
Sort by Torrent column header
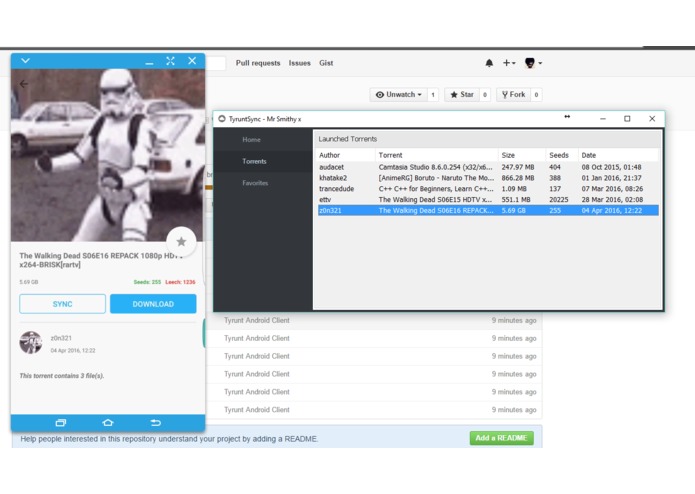pos(437,155)
